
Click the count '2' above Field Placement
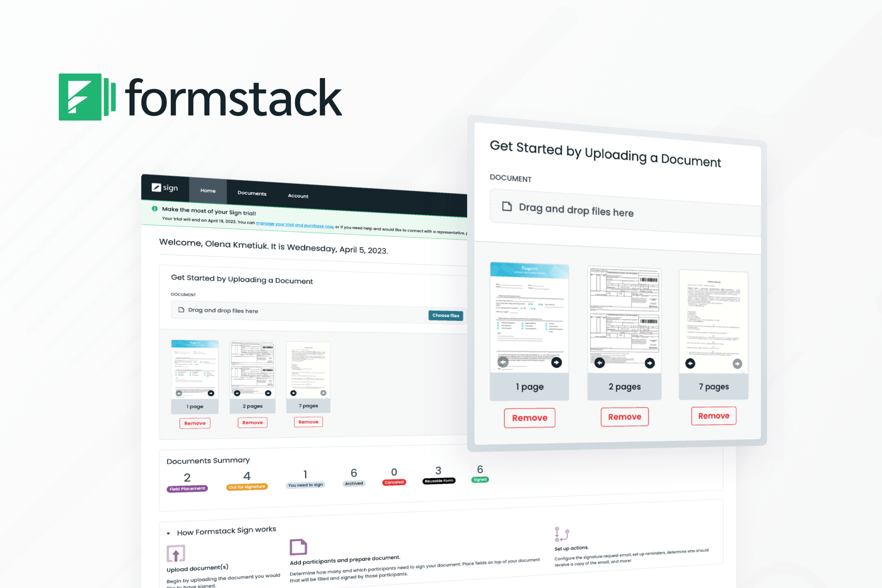click(x=187, y=477)
